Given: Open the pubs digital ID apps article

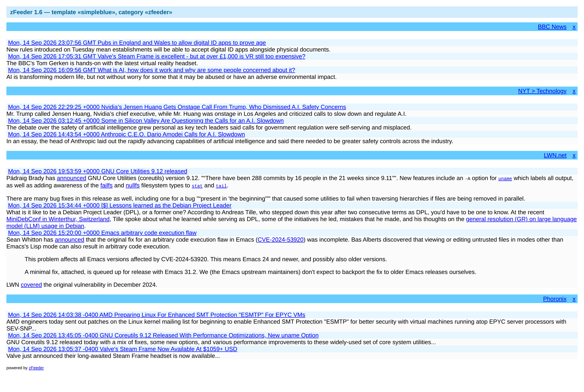Looking at the screenshot, I should click(137, 43).
